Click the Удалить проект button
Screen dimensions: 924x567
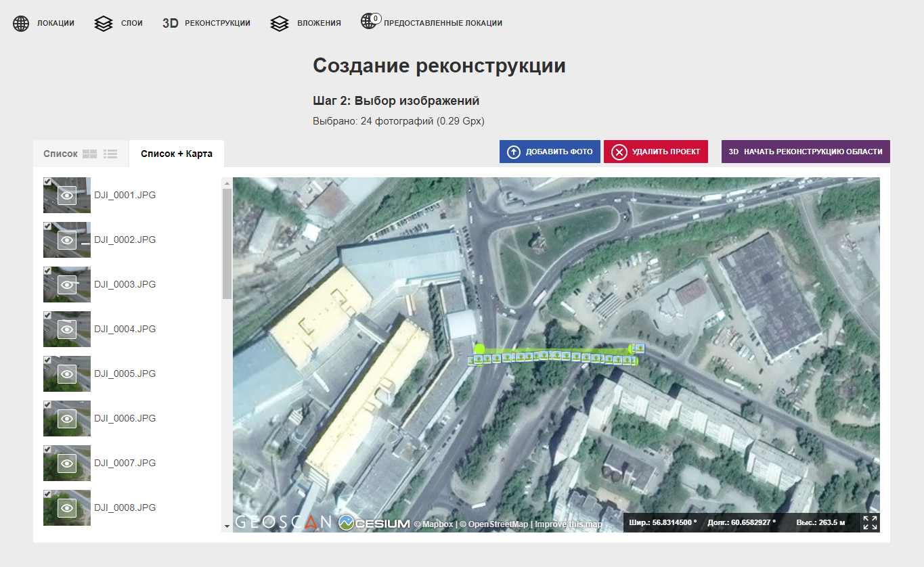pyautogui.click(x=655, y=152)
